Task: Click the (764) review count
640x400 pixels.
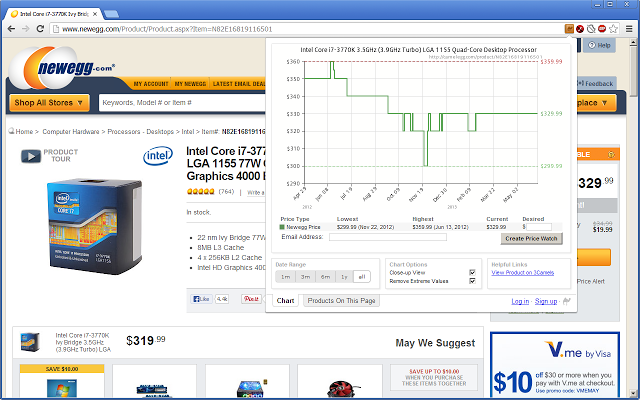Action: (x=226, y=191)
